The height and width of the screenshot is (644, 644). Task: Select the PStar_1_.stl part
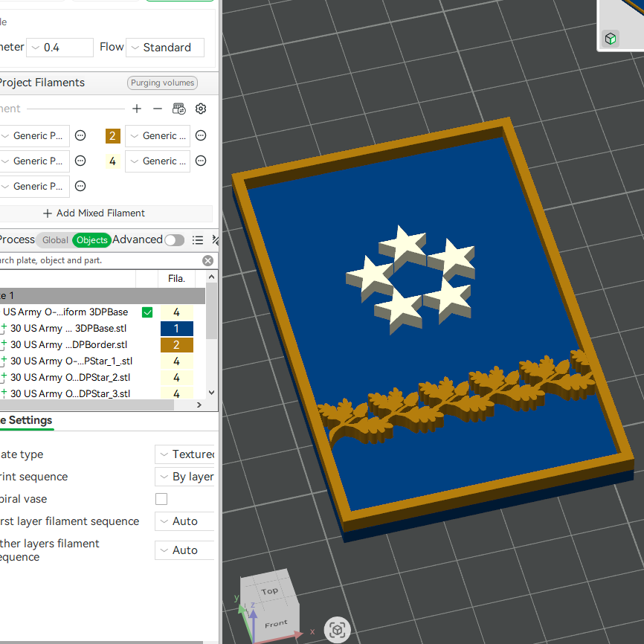point(71,361)
